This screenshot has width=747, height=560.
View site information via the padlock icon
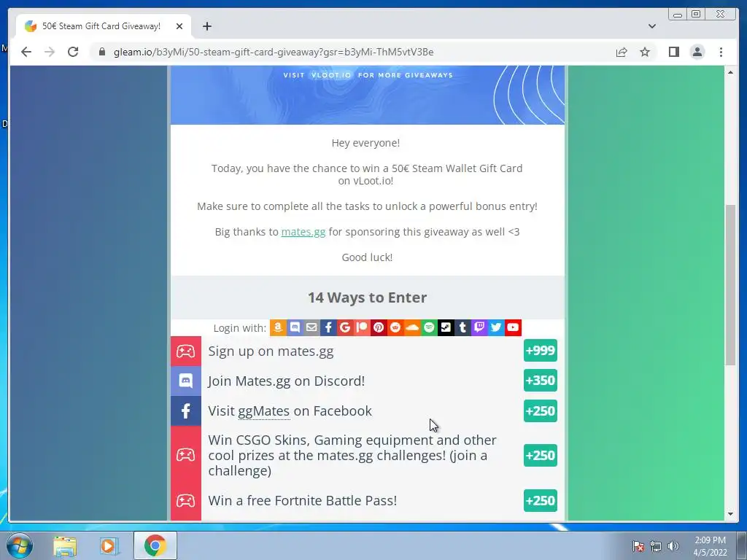point(102,52)
